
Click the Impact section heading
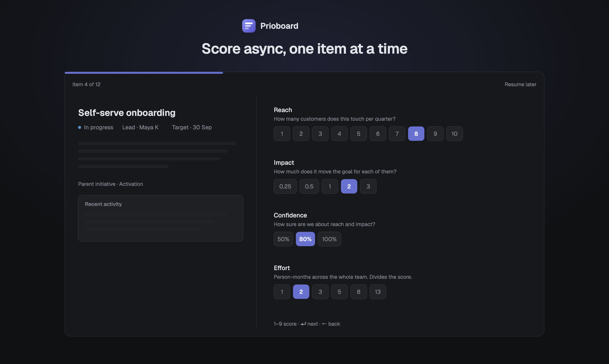284,163
